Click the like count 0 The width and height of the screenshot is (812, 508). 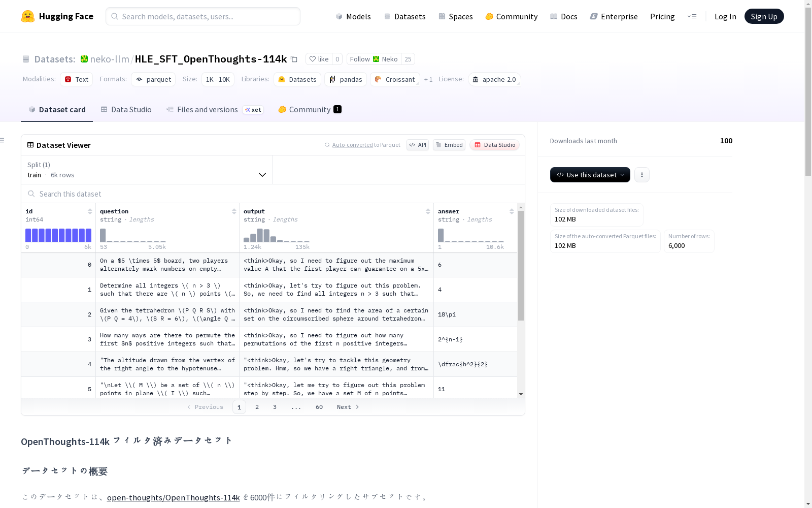tap(337, 59)
